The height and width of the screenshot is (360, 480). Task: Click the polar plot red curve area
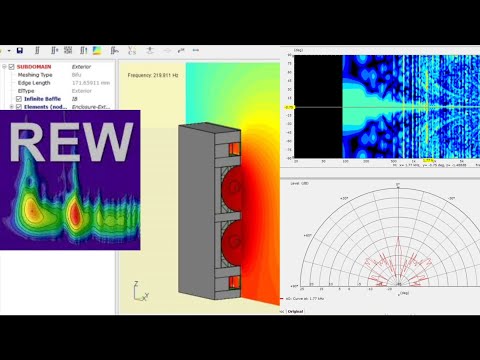(x=398, y=263)
